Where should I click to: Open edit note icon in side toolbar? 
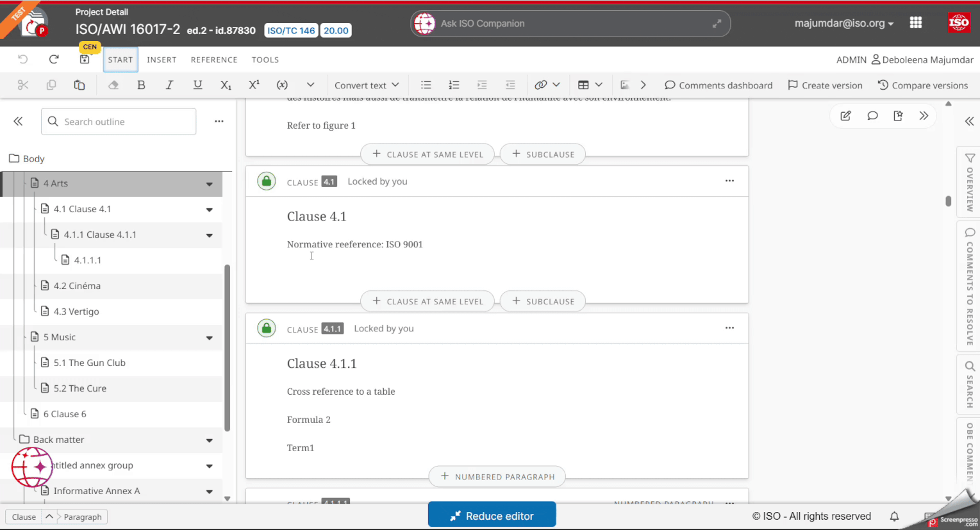point(845,116)
